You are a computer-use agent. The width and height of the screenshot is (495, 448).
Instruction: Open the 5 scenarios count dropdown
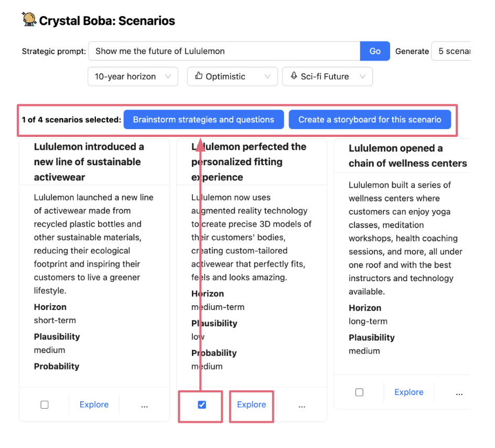(452, 51)
